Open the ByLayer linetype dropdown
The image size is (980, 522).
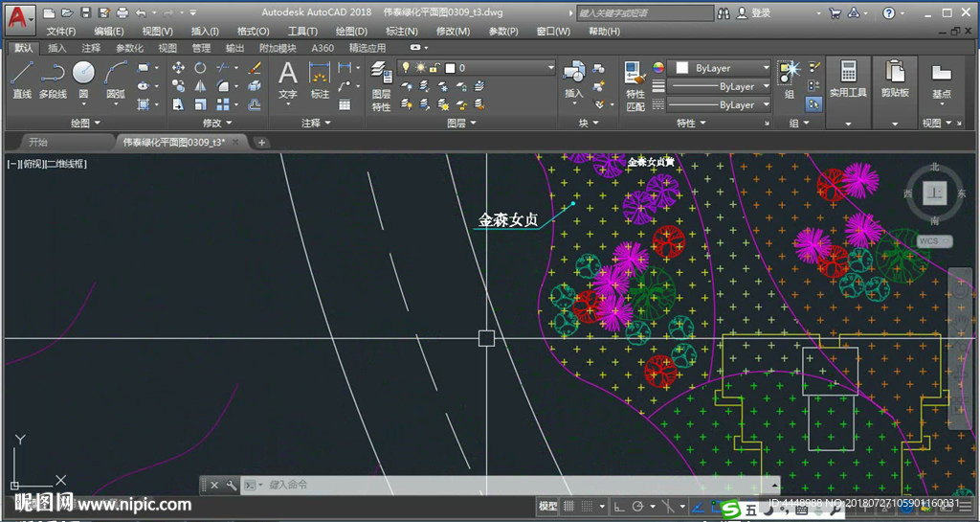click(x=719, y=104)
